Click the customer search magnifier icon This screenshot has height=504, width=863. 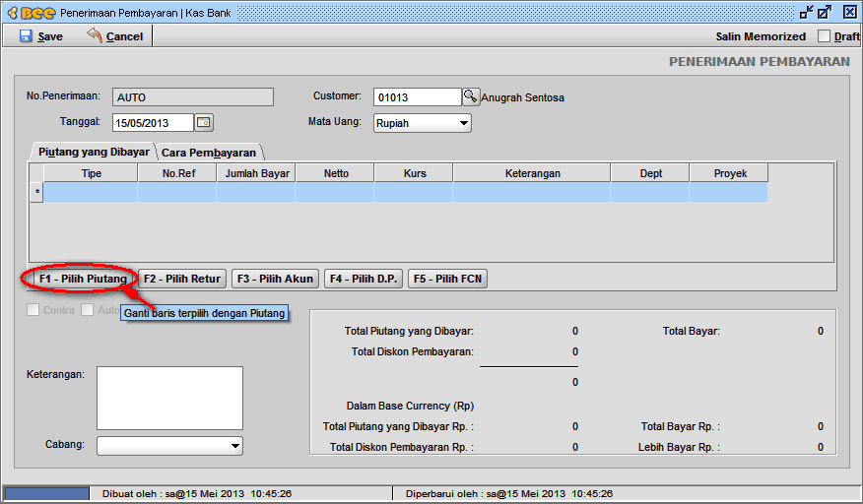[471, 96]
